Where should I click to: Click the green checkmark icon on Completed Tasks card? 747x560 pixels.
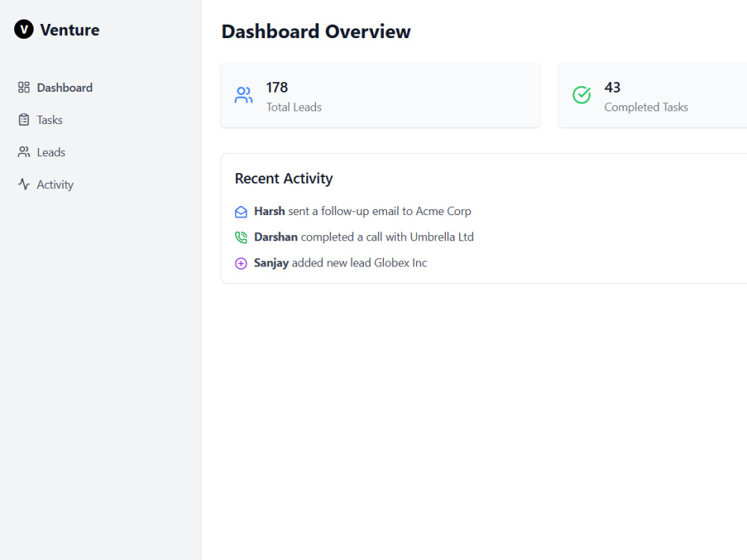point(582,95)
